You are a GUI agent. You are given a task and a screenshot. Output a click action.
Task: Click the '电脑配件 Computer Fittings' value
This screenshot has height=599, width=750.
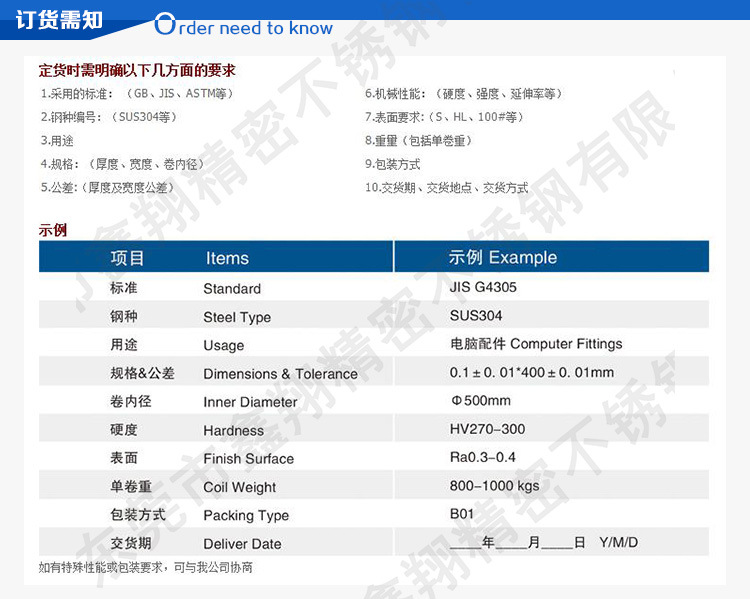[x=536, y=344]
